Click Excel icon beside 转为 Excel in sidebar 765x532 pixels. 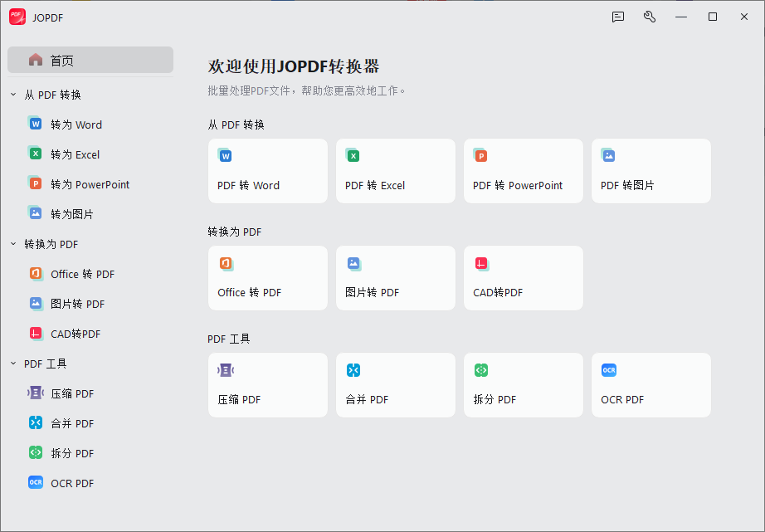coord(35,154)
